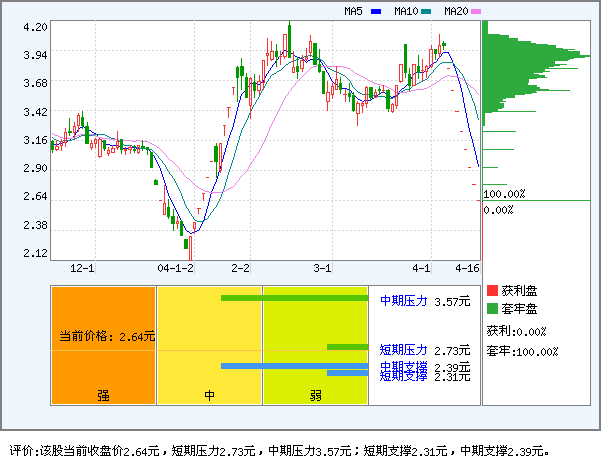Screen dimensions: 601x456
Task: Click the 中期支撑 label
Action: click(403, 367)
